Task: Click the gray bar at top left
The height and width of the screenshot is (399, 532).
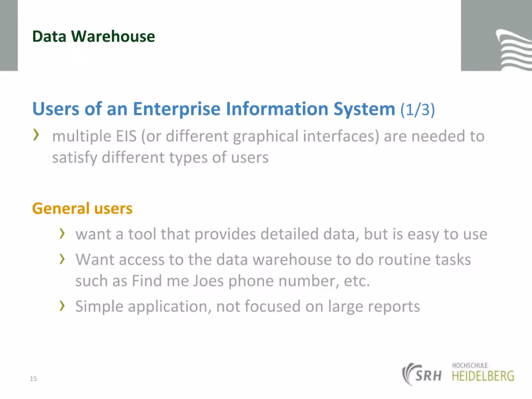Action: 9,35
